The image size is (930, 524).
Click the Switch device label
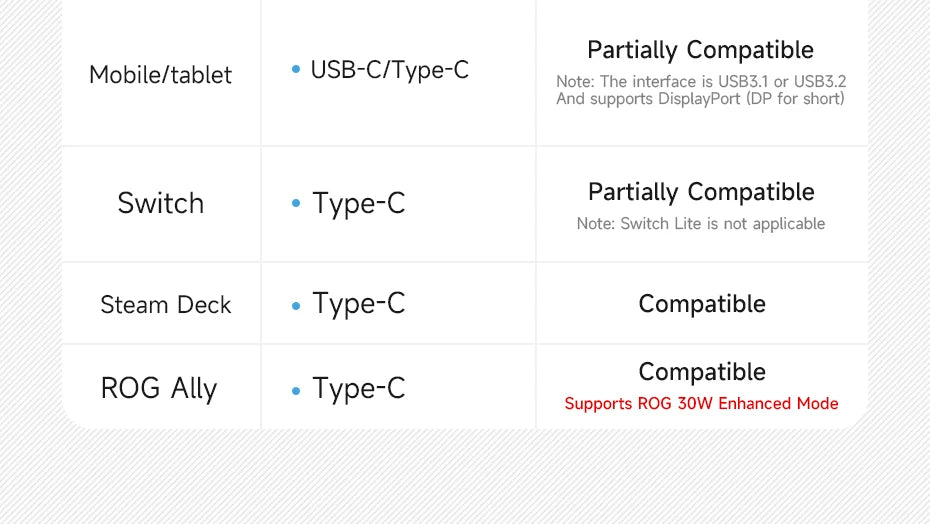(161, 203)
